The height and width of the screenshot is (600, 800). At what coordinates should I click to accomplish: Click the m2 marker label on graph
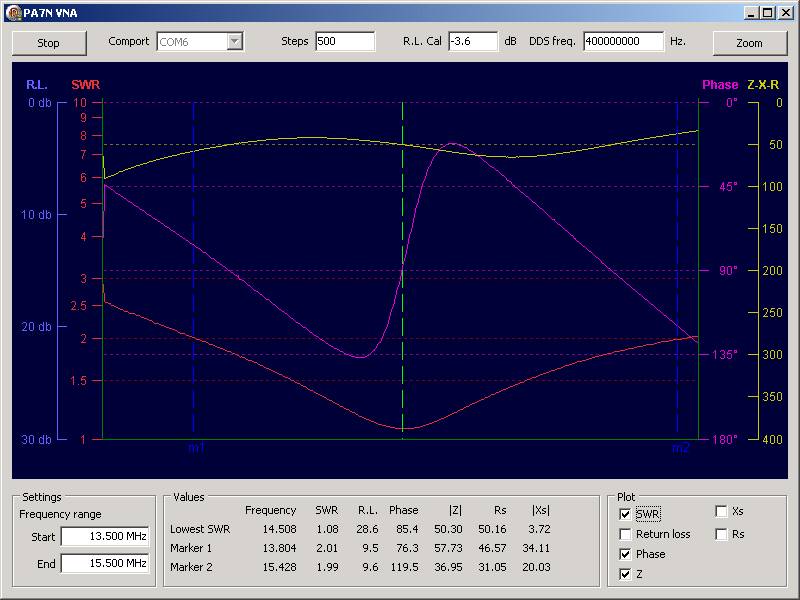pyautogui.click(x=680, y=448)
